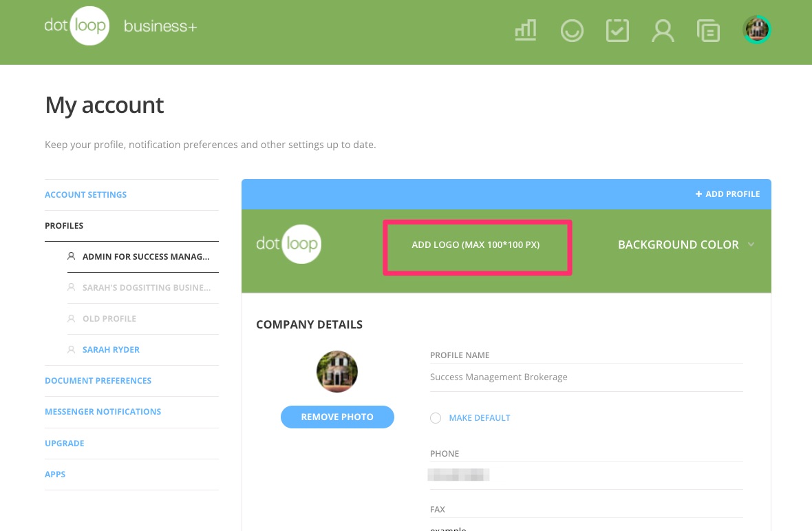Click the dotloop logo in top header

coord(77,26)
